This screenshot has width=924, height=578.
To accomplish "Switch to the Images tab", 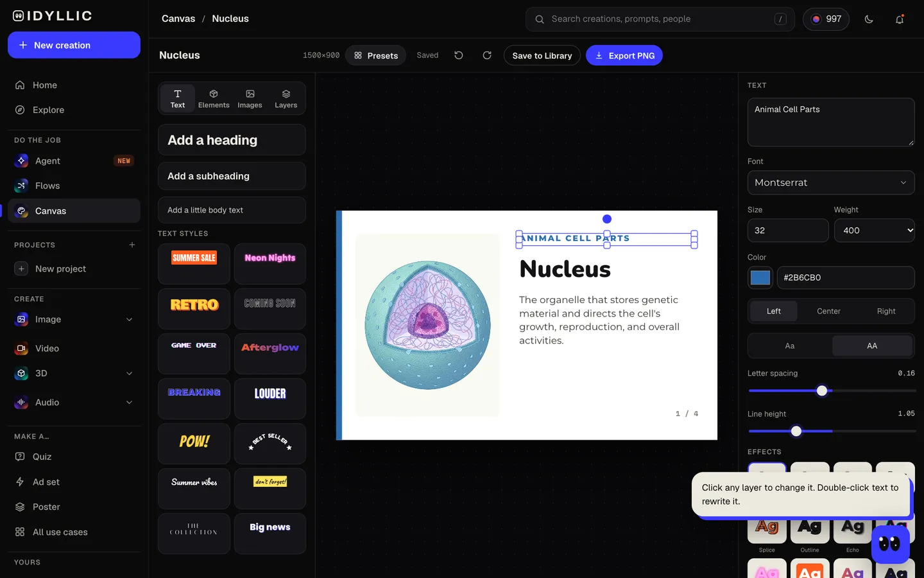I will pos(250,98).
